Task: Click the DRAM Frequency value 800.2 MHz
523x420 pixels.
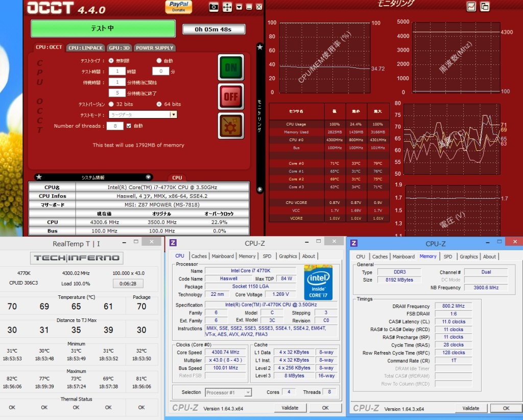Action: (454, 306)
